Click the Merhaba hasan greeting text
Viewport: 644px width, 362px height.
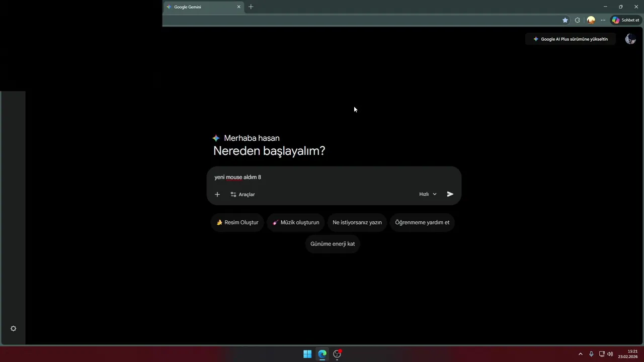click(252, 138)
